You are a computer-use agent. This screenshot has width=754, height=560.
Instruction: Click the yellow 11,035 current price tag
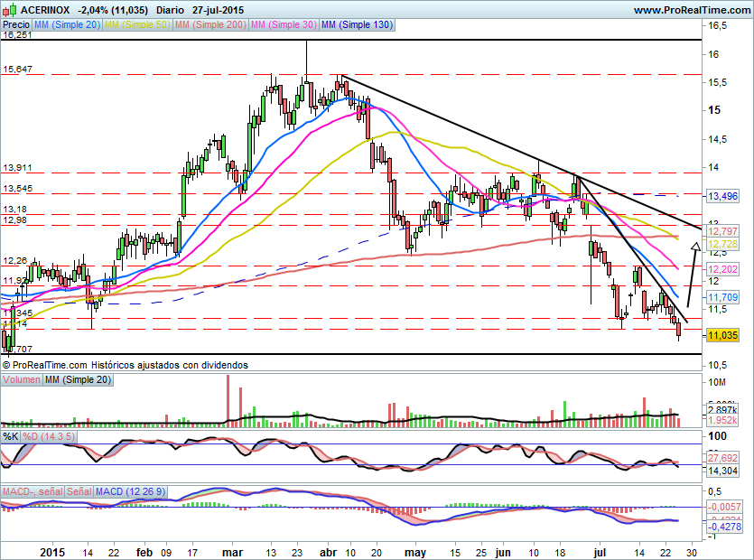(x=722, y=335)
